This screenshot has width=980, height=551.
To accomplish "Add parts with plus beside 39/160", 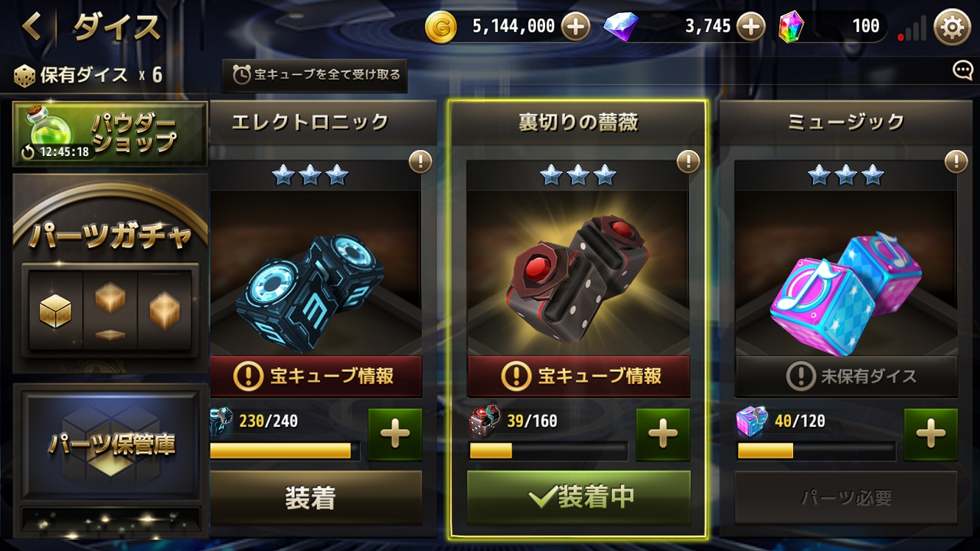I will (663, 434).
